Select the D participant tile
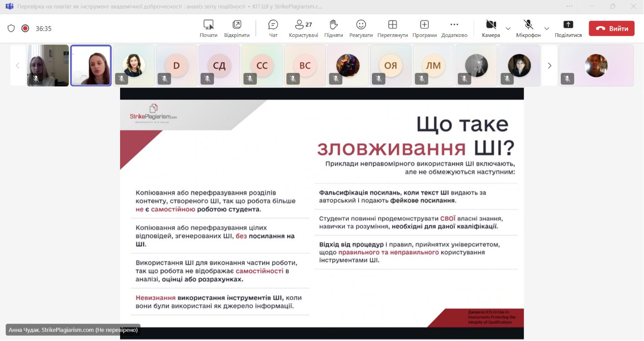This screenshot has width=644, height=341. point(176,65)
